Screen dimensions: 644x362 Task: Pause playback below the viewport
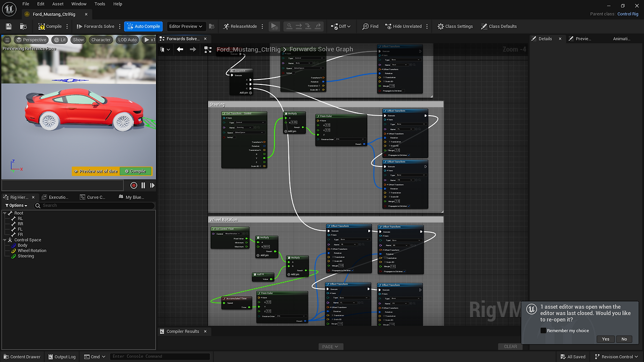(143, 185)
